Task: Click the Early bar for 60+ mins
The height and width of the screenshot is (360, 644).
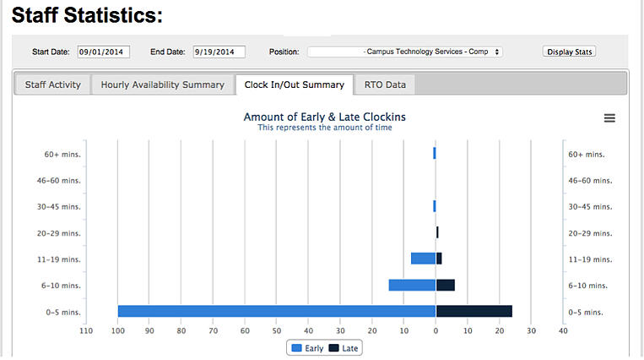Action: pyautogui.click(x=435, y=153)
